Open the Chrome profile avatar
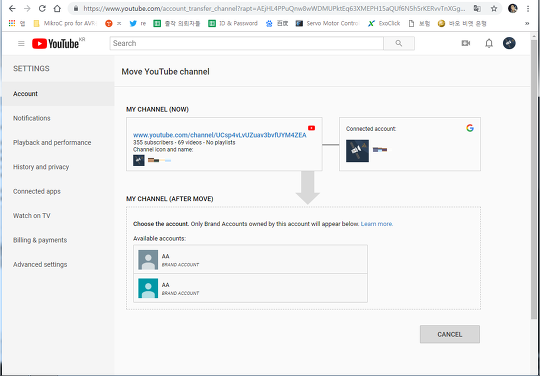Viewport: 540px width, 376px height. [513, 9]
